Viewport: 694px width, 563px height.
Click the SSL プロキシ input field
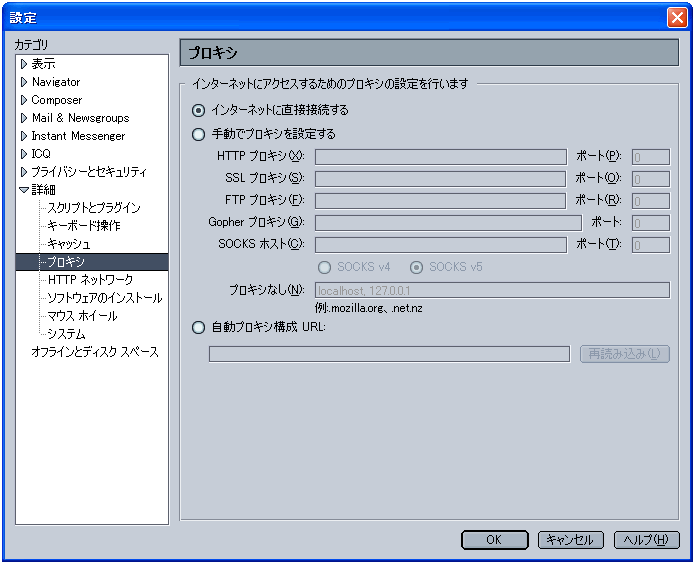[440, 179]
